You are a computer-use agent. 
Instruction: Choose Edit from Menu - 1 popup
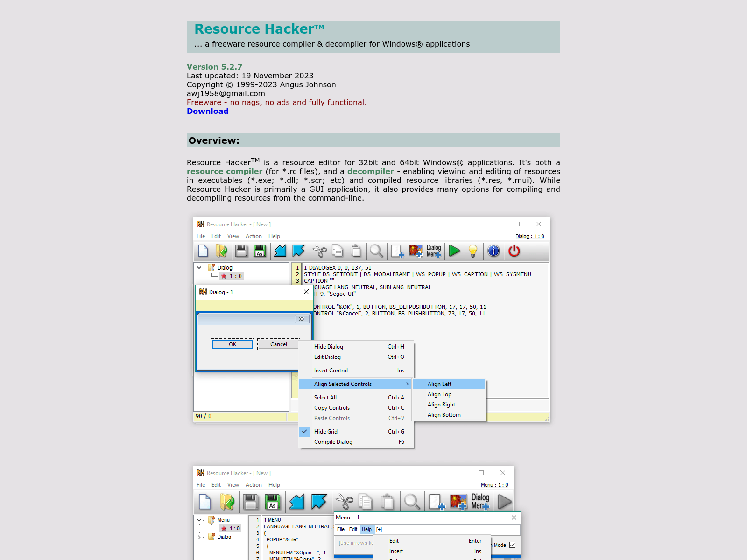[x=432, y=541]
